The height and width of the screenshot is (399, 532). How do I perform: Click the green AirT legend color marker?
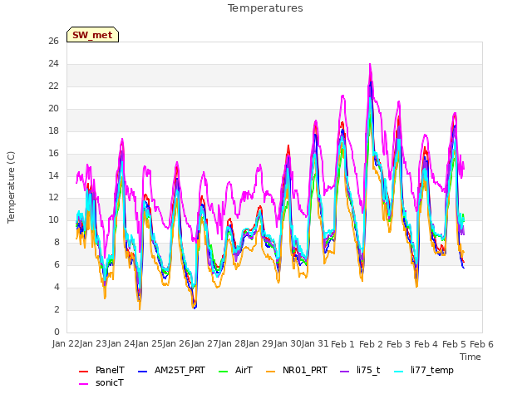[224, 372]
